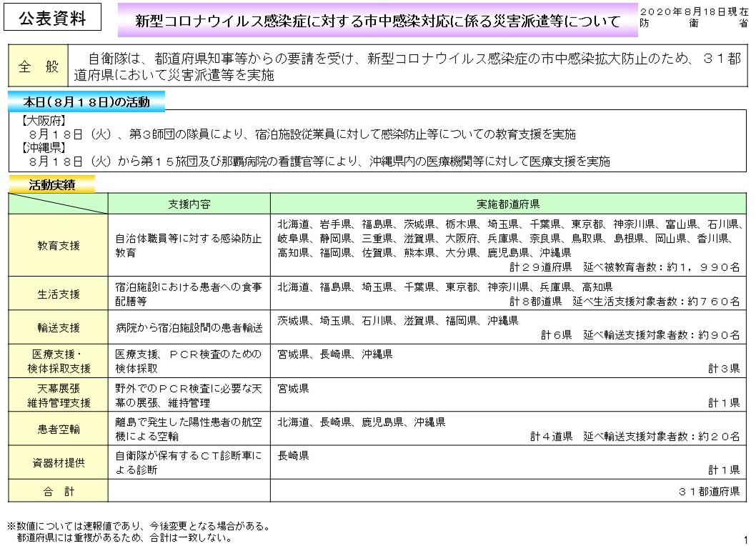Click the 野外でのPCR検査 tent description cell
The height and width of the screenshot is (546, 756).
[x=189, y=395]
